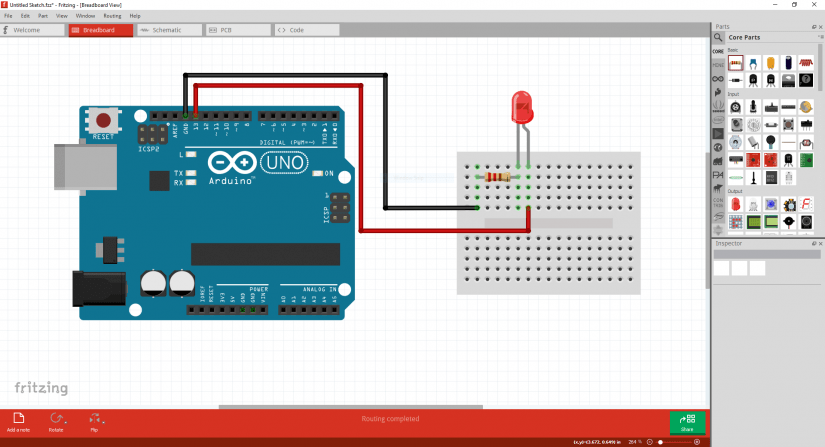
Task: Click the parts list vertical scrollbar
Action: tap(821, 68)
